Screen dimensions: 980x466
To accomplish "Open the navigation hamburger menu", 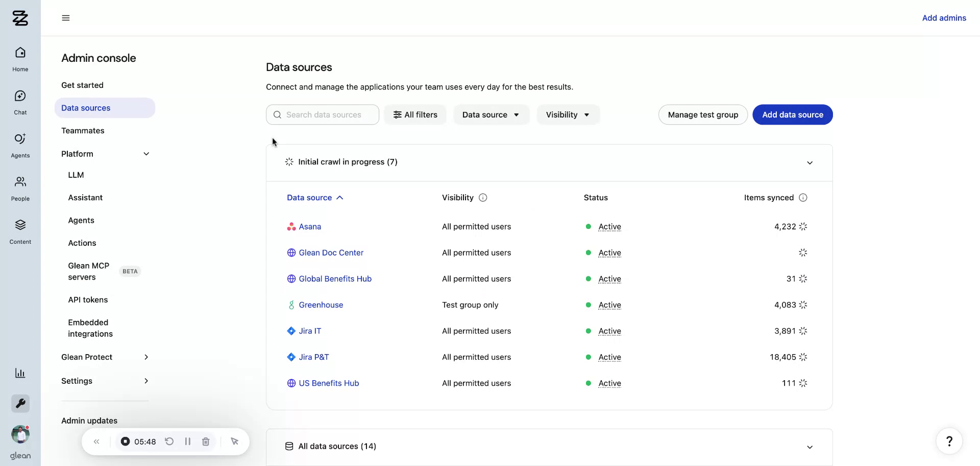I will coord(65,18).
